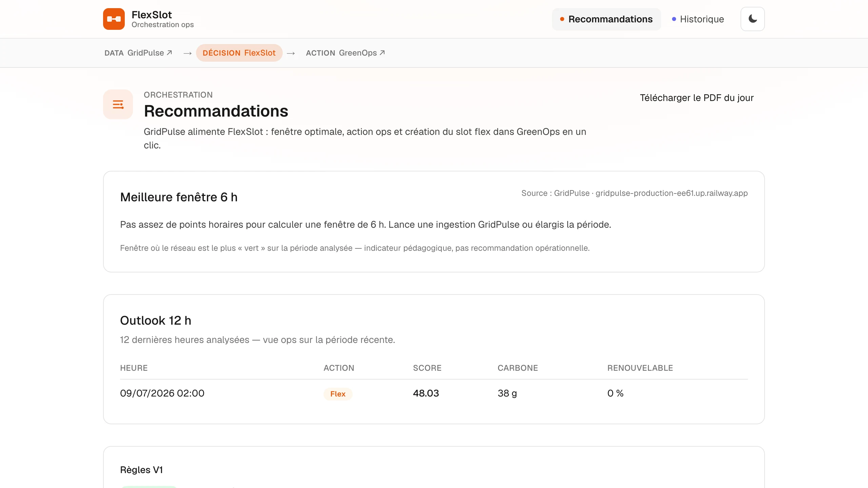Click the ORCHESTRATION label above the title
This screenshot has height=488, width=868.
(x=178, y=95)
